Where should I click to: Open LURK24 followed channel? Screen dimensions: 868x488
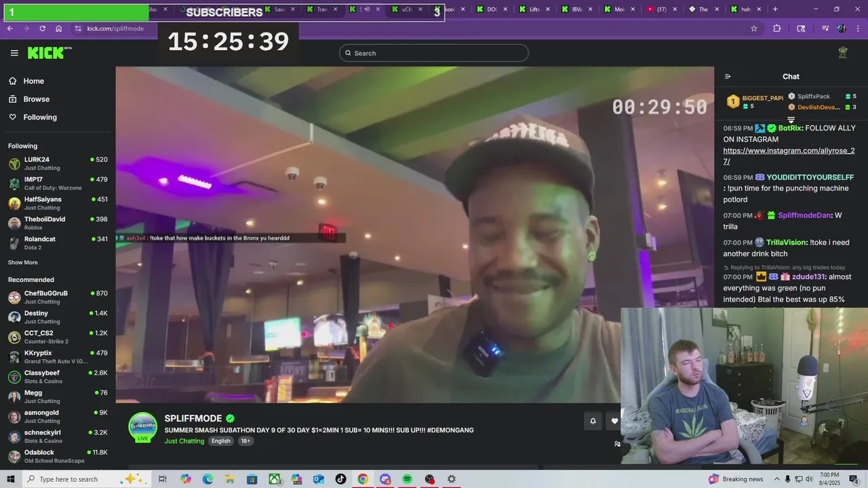58,163
